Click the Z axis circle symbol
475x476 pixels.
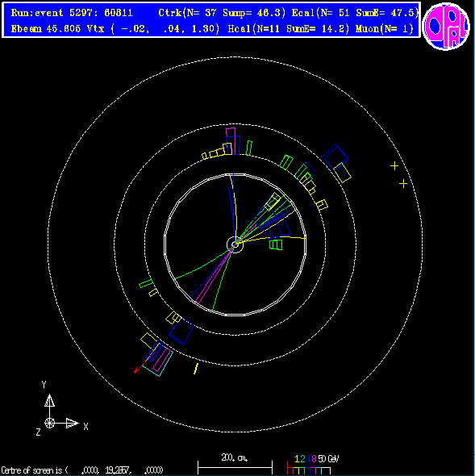[49, 423]
